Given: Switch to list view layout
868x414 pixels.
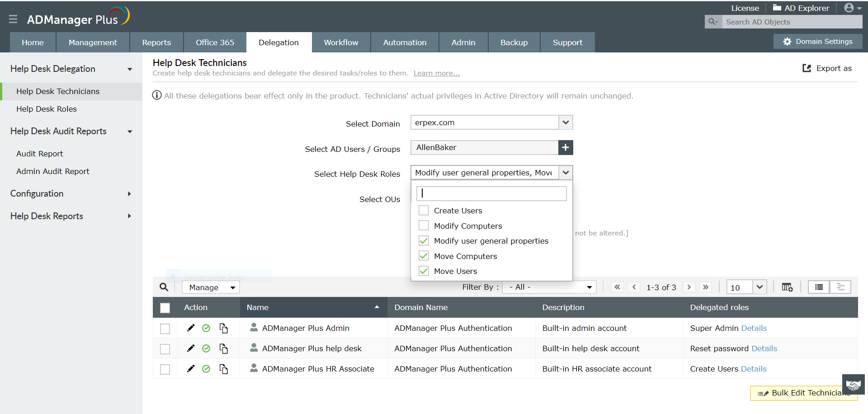Looking at the screenshot, I should (x=819, y=287).
